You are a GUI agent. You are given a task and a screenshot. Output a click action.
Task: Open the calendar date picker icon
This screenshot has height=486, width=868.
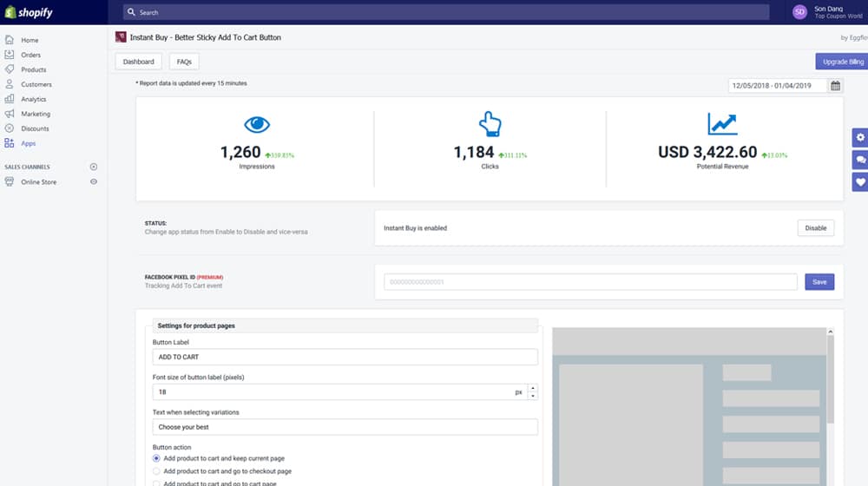[x=835, y=85]
